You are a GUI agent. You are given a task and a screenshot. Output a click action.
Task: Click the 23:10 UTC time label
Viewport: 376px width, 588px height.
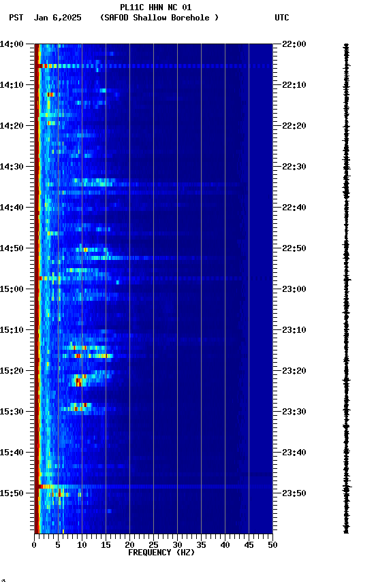(x=294, y=330)
